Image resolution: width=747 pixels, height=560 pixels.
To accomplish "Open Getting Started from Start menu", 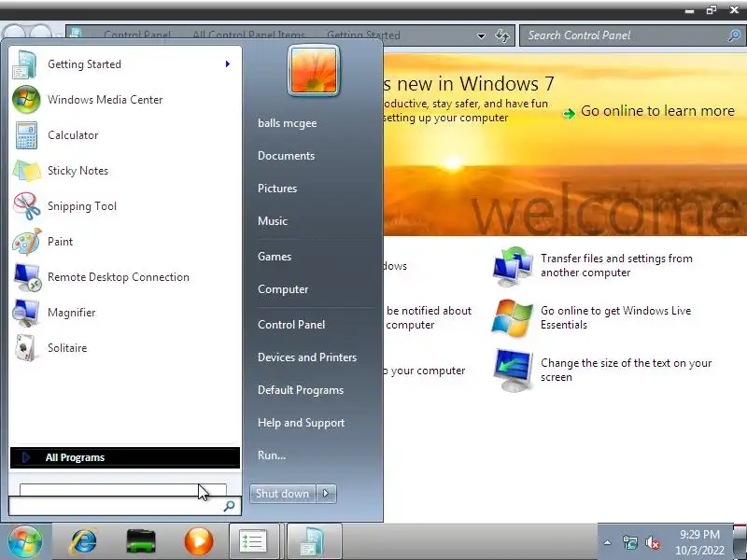I will 125,64.
